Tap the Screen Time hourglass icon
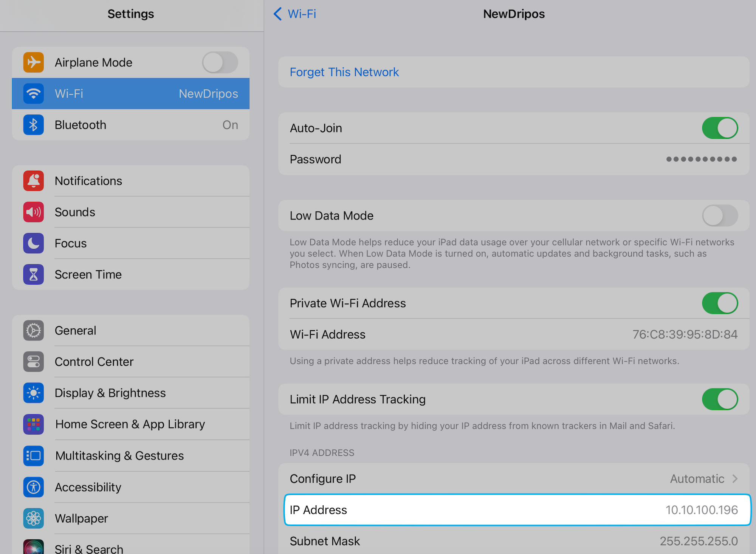This screenshot has width=756, height=554. tap(33, 274)
